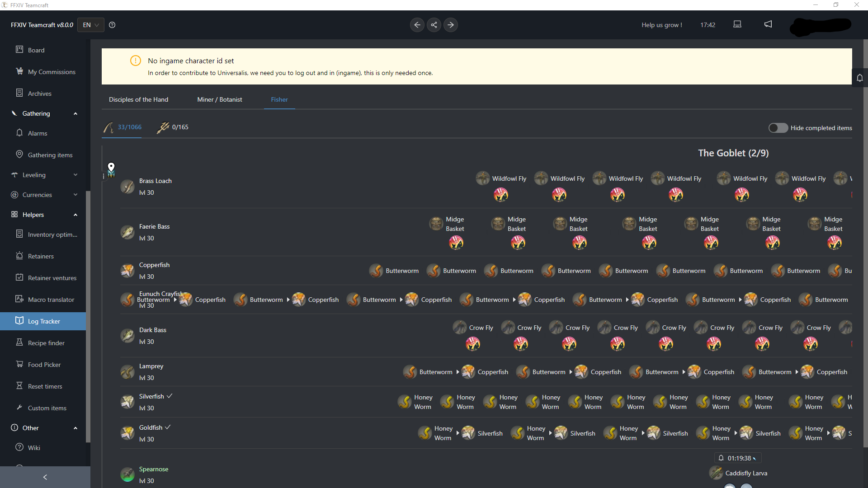
Task: Switch to the Miner / Botanist tab
Action: click(x=220, y=99)
